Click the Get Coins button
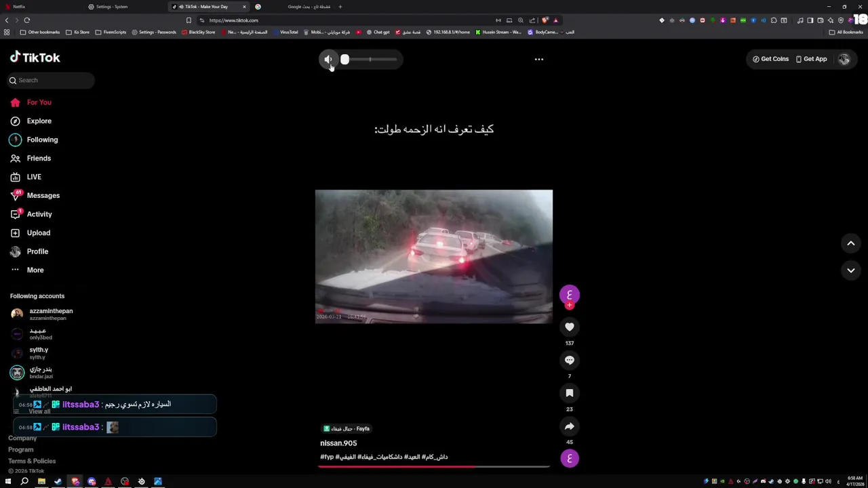The height and width of the screenshot is (488, 868). (x=770, y=59)
